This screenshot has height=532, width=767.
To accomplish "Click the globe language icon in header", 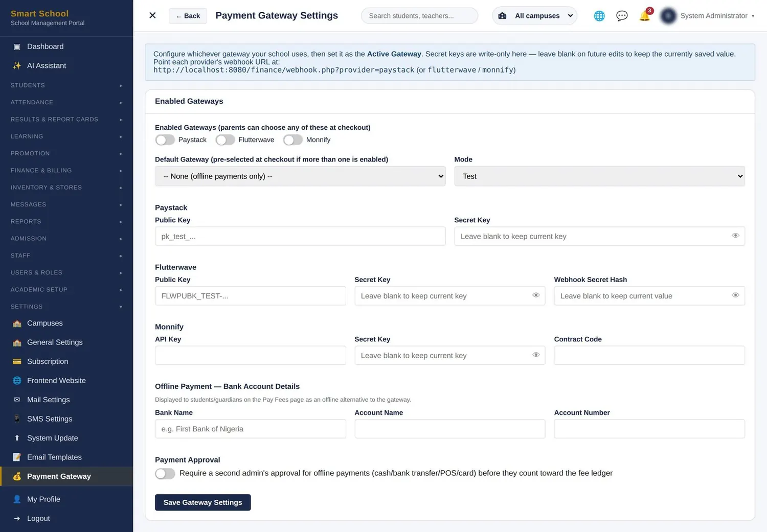I will click(x=599, y=16).
